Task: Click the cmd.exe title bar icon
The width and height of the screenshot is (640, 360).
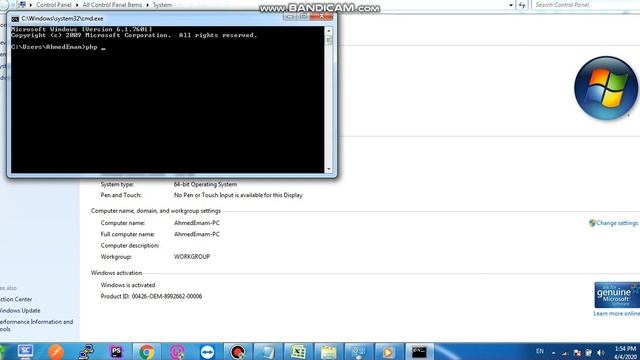Action: tap(15, 19)
